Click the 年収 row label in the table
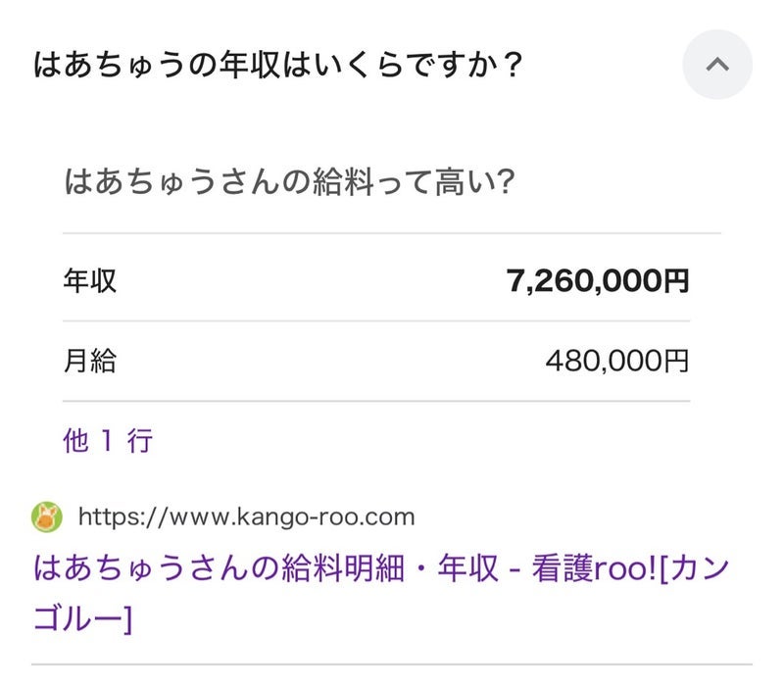Image resolution: width=784 pixels, height=687 pixels. pyautogui.click(x=90, y=281)
